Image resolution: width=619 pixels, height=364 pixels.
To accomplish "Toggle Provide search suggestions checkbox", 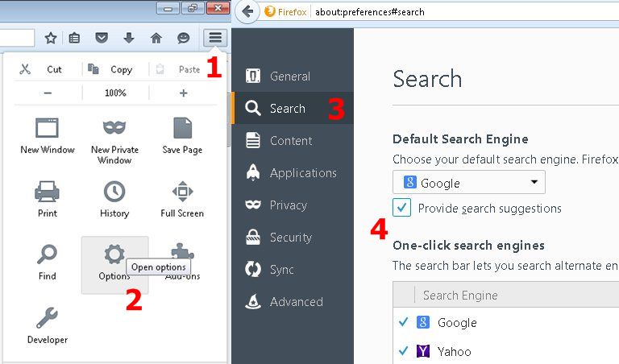I will pos(402,208).
